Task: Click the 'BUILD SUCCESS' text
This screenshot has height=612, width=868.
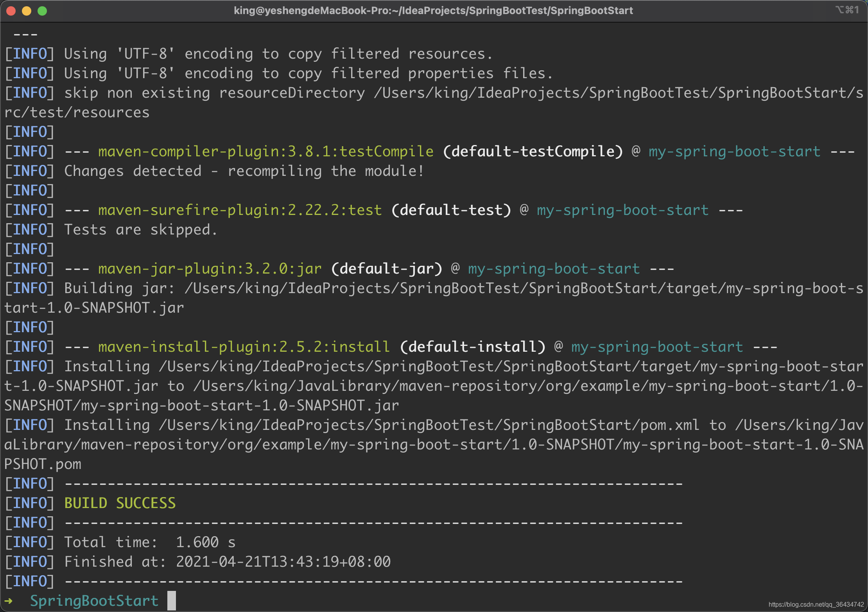Action: pos(120,503)
